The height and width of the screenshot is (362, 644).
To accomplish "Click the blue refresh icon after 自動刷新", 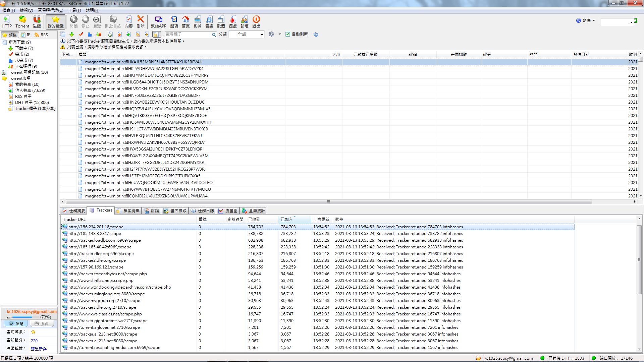I will point(316,34).
